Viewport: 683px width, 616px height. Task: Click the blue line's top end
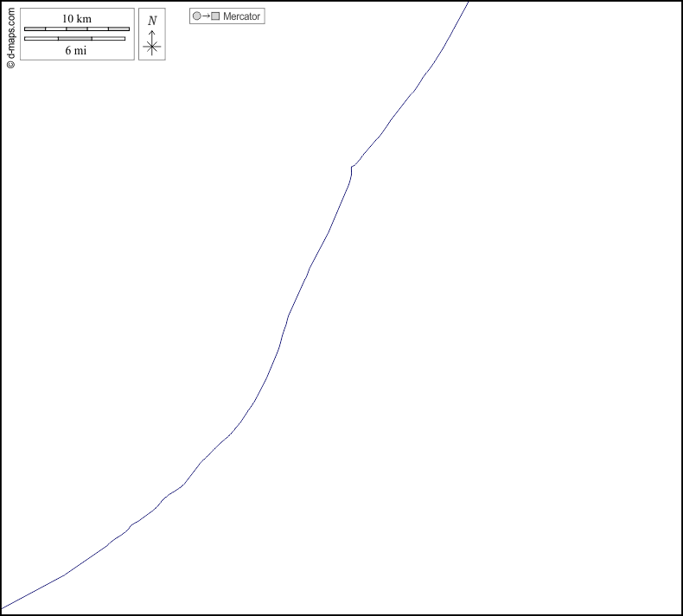coord(468,3)
